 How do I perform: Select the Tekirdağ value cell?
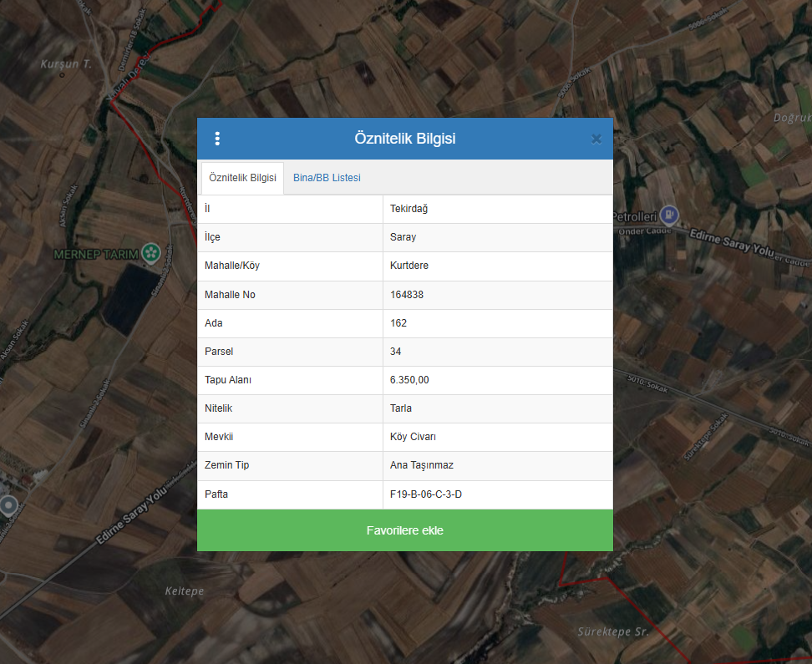(409, 209)
